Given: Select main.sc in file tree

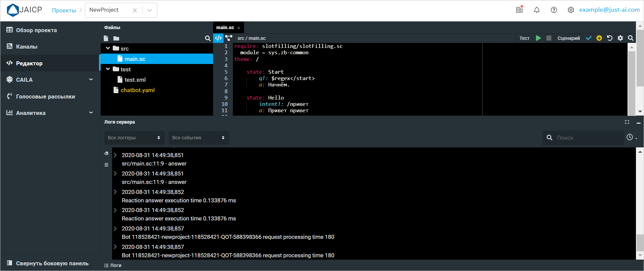Looking at the screenshot, I should coord(157,59).
